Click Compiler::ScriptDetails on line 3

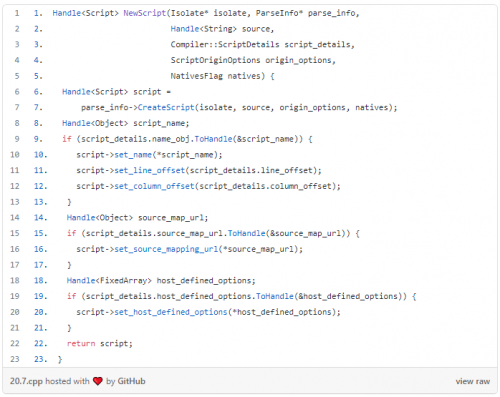coord(225,45)
